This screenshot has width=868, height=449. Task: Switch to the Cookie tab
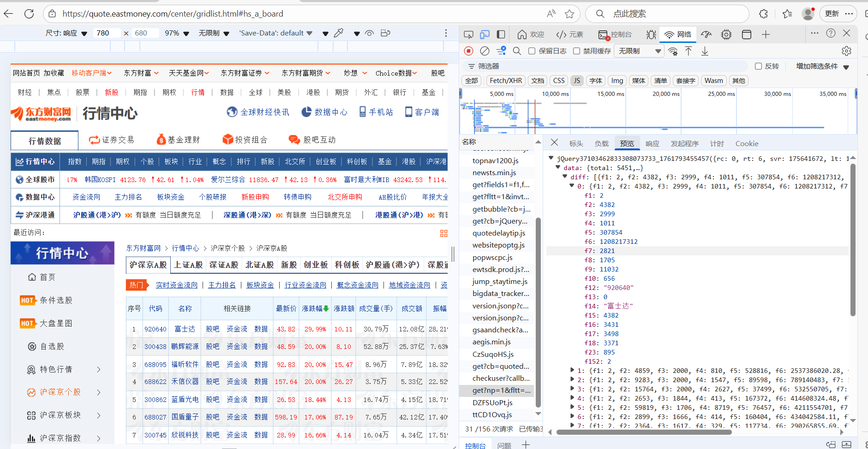(747, 143)
